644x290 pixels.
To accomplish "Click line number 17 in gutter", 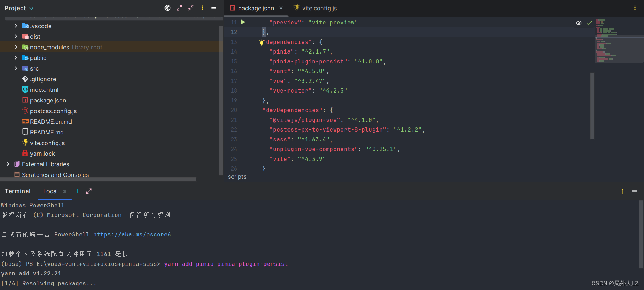I will tap(234, 81).
